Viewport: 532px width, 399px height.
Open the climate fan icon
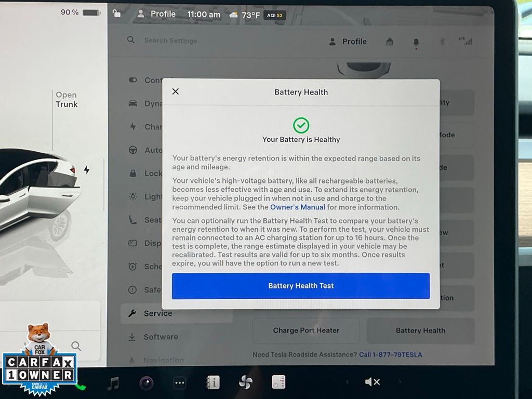pyautogui.click(x=245, y=383)
